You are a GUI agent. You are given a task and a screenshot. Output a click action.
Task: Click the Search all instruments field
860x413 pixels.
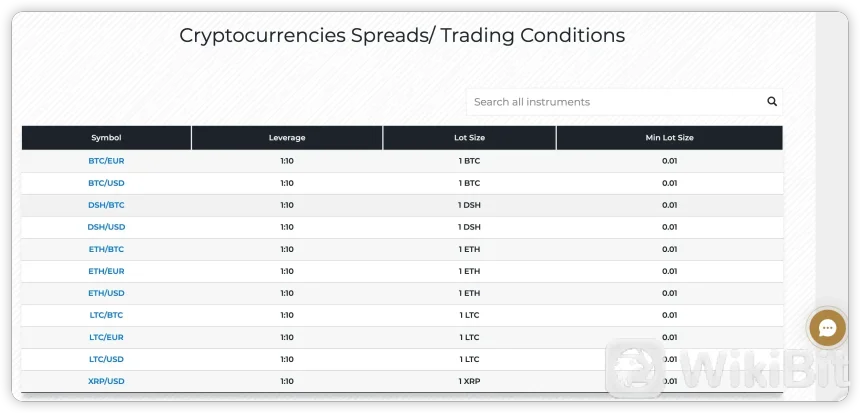click(x=612, y=101)
